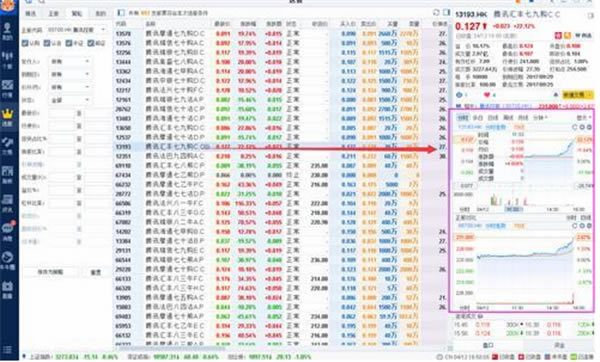Click the yellow button in quote panel
The width and height of the screenshot is (600, 362).
(578, 95)
